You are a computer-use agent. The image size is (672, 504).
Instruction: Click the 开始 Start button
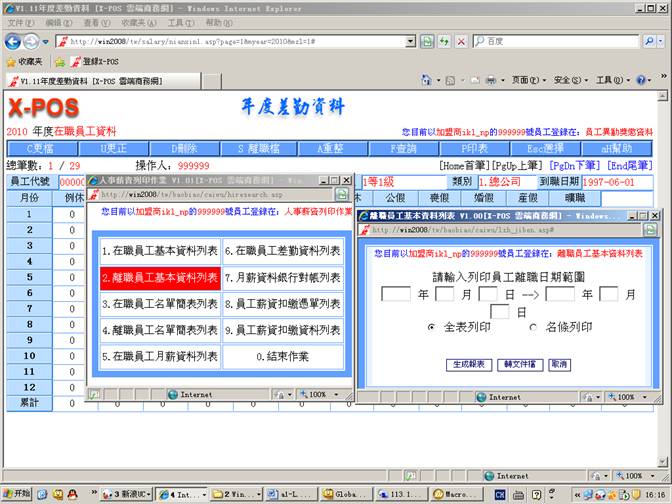pos(17,494)
